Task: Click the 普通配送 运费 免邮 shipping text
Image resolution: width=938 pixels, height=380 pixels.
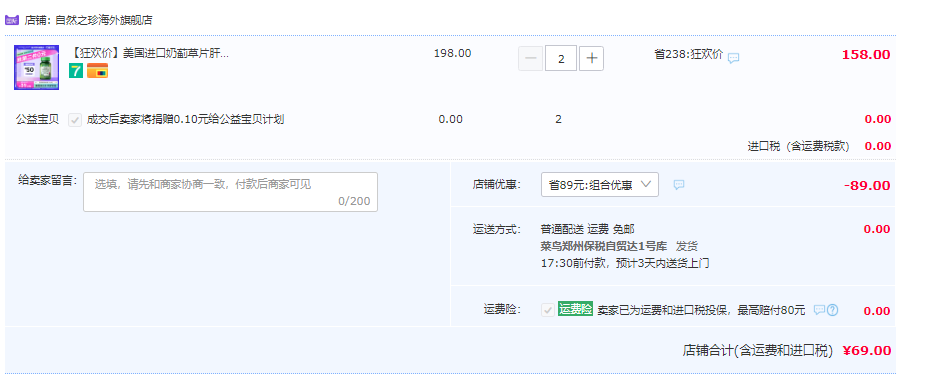Action: point(587,229)
